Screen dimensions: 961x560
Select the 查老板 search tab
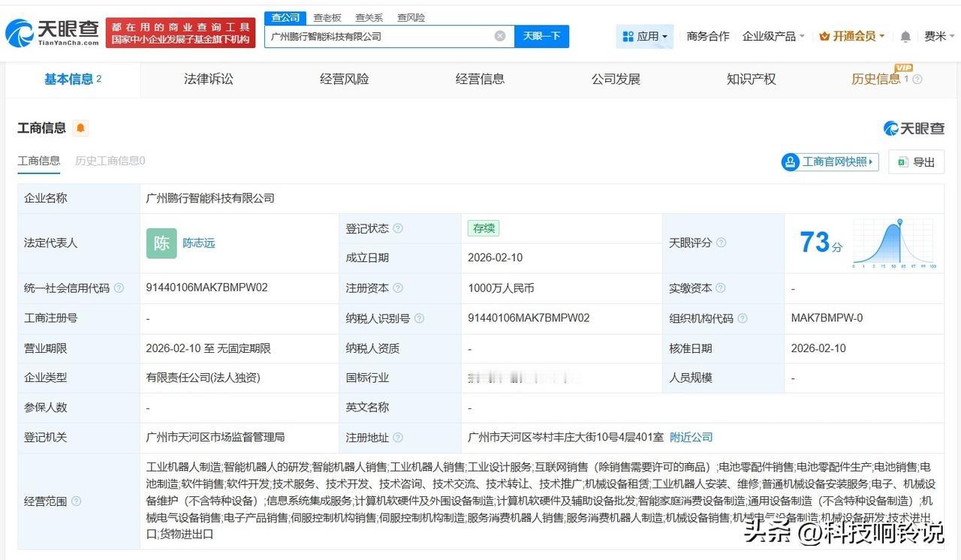(x=326, y=17)
